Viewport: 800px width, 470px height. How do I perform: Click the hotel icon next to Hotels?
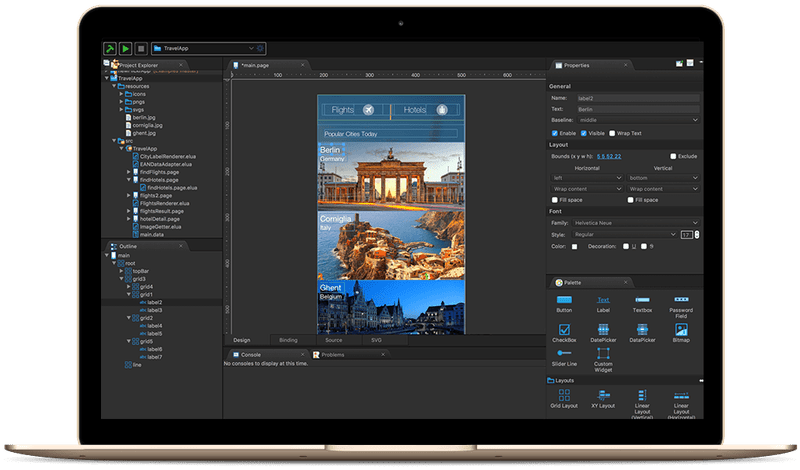[x=442, y=110]
